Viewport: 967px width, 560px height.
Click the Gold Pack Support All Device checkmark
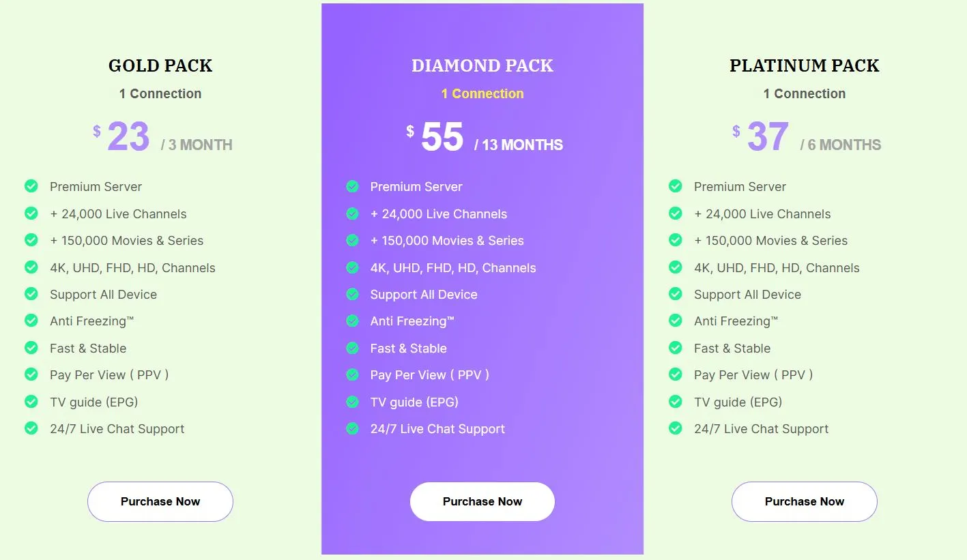point(31,294)
